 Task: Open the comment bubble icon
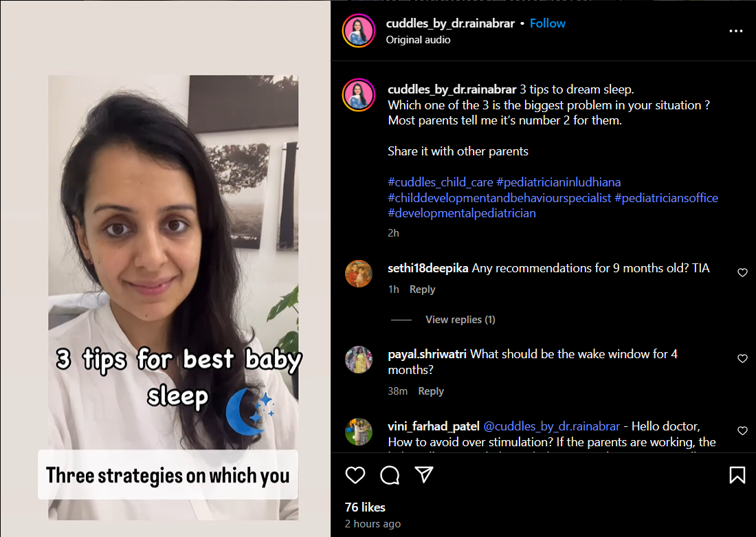pos(390,475)
